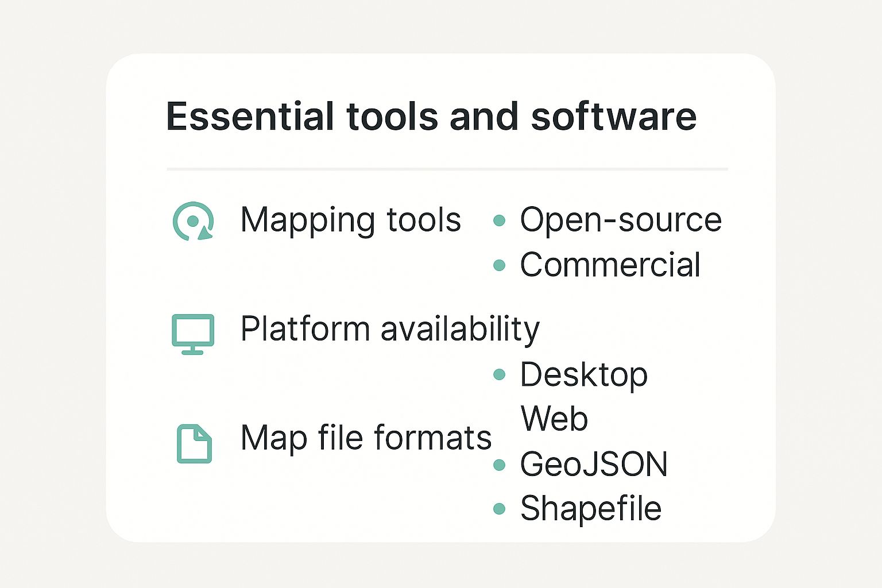Viewport: 882px width, 588px height.
Task: Click the bullet dot beside Open-source
Action: click(x=500, y=220)
